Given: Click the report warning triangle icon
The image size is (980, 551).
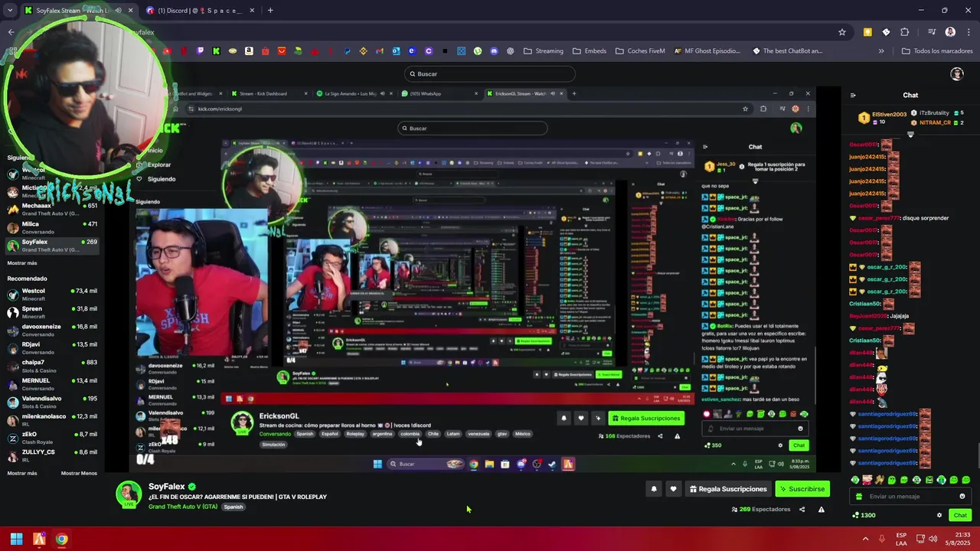Looking at the screenshot, I should click(x=822, y=510).
